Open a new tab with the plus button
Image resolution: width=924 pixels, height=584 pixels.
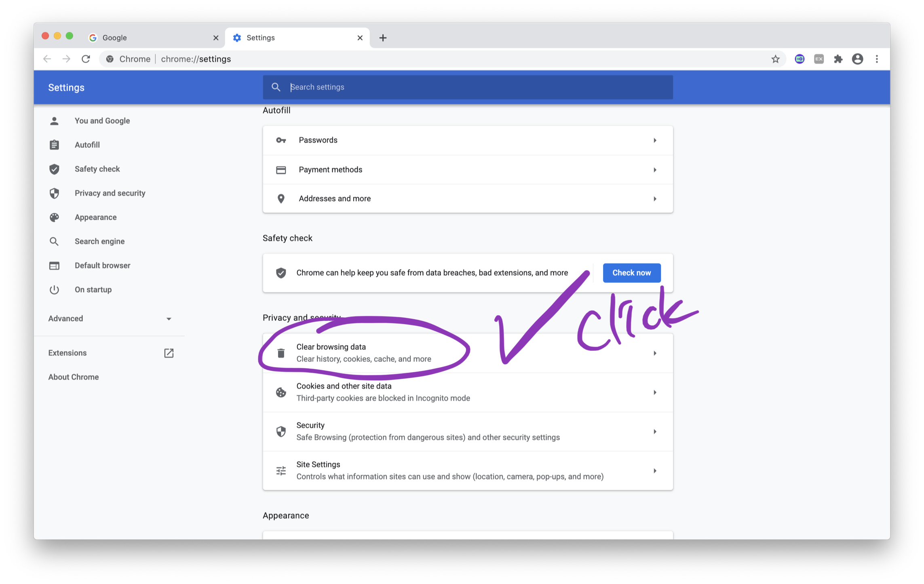point(382,38)
